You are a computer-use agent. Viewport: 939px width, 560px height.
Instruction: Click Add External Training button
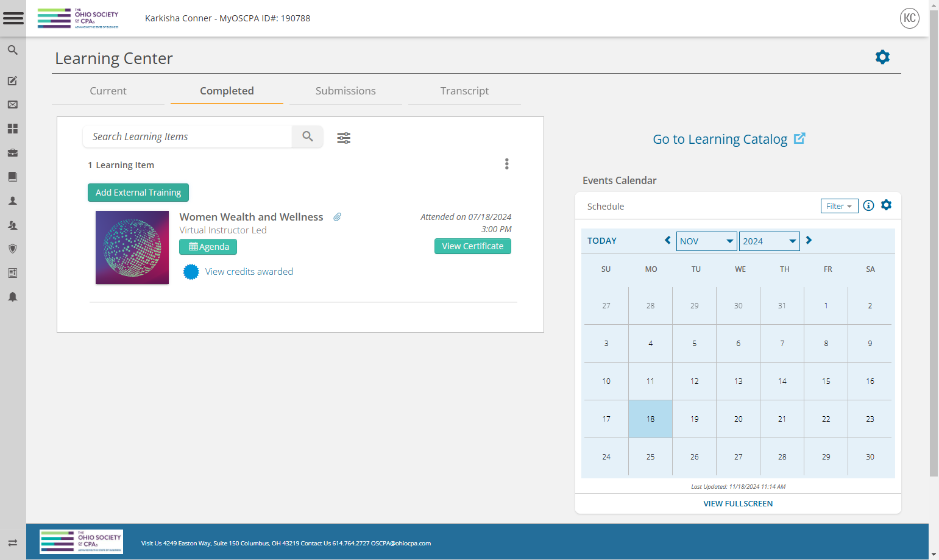click(x=138, y=193)
